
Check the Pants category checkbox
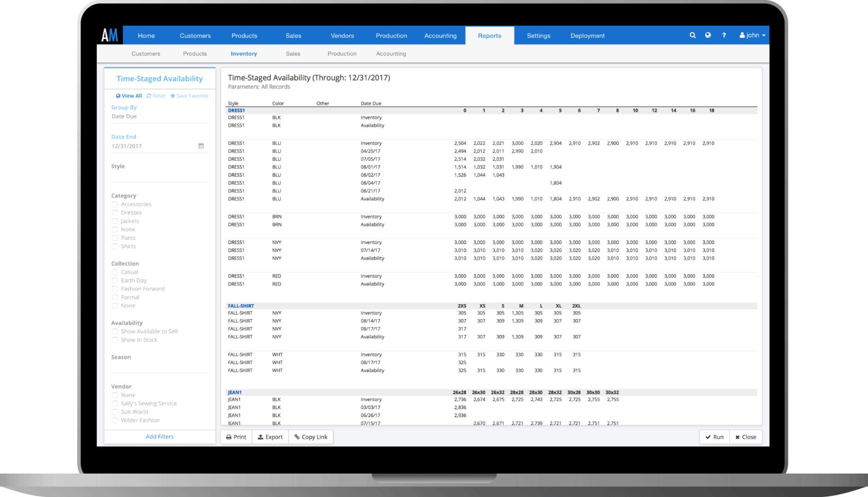(115, 238)
